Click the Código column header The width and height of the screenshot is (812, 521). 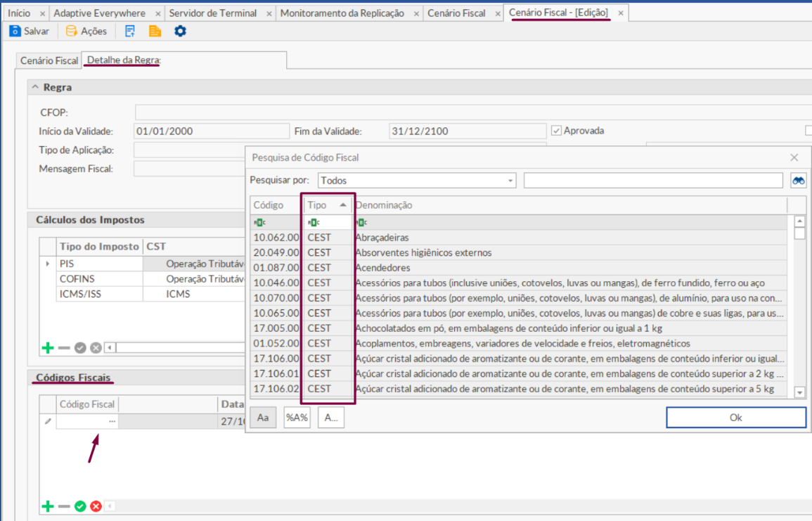click(276, 205)
